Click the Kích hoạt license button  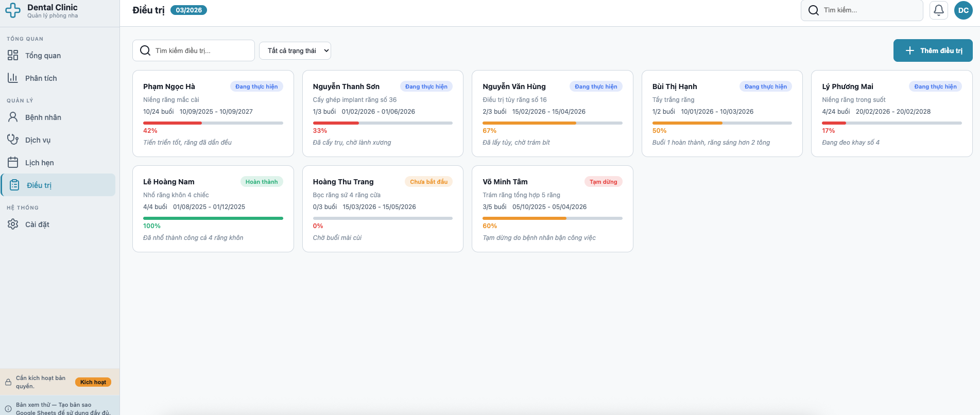(93, 382)
